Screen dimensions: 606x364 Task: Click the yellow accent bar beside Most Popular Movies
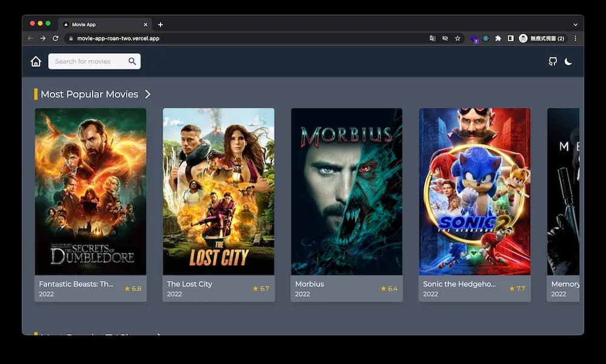point(36,94)
